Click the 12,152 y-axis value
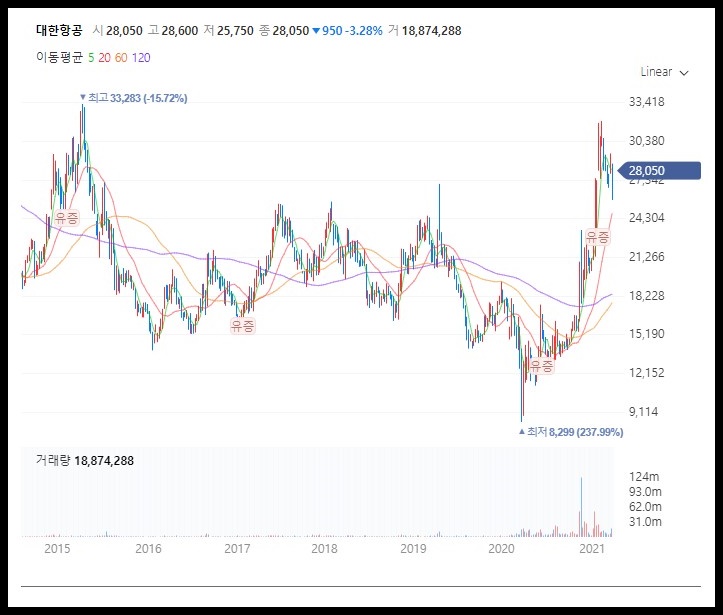 (x=647, y=373)
